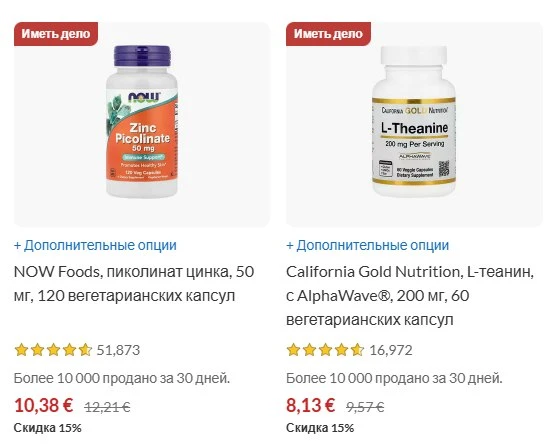The width and height of the screenshot is (550, 445).
Task: Click the 10,38 € sale price
Action: click(x=43, y=405)
